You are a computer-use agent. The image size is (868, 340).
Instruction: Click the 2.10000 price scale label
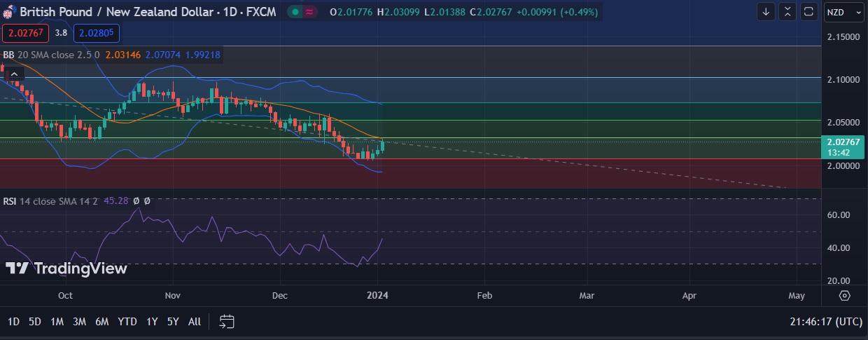(842, 79)
